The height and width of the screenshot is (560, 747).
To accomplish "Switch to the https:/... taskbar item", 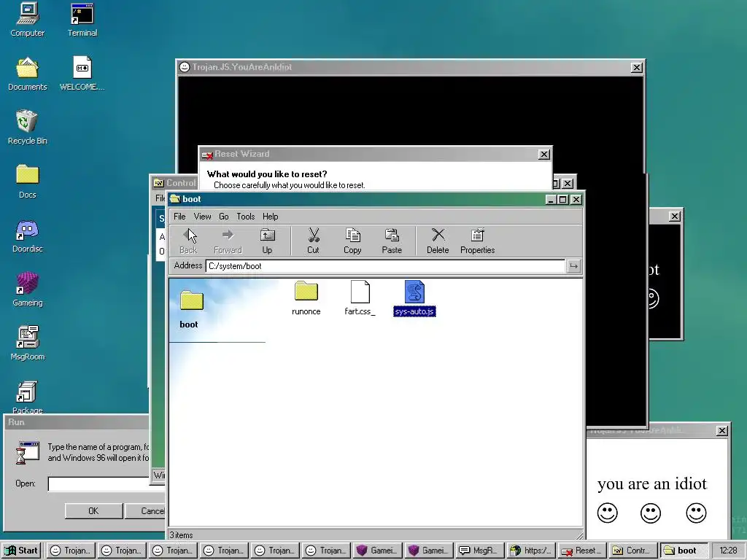I will (x=530, y=551).
